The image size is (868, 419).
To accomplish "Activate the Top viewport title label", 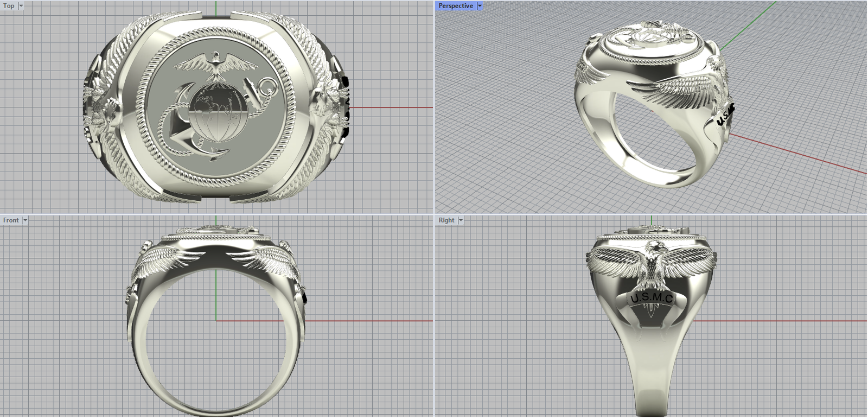I will point(9,6).
